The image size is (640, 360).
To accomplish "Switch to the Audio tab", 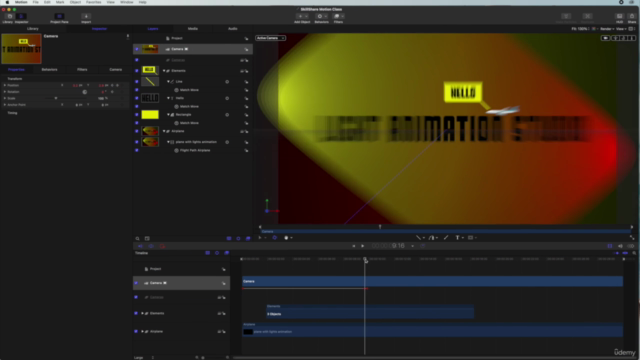I will 233,29.
